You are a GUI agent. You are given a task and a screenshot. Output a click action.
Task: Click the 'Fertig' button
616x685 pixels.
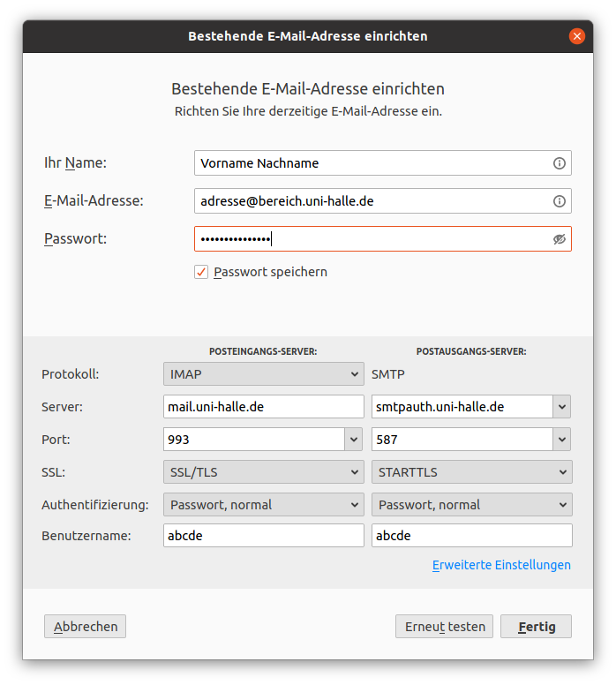(x=536, y=627)
